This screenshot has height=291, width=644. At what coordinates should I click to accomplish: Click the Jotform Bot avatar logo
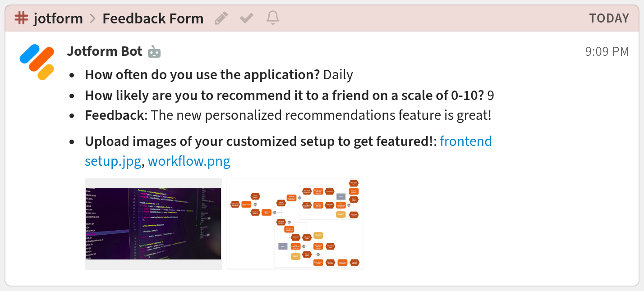[37, 62]
